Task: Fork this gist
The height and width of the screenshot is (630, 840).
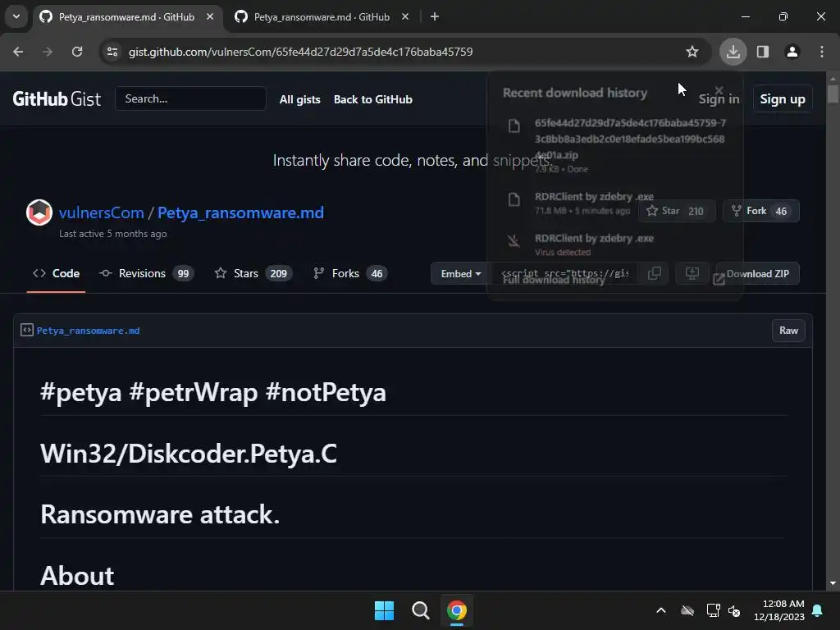Action: pyautogui.click(x=760, y=211)
